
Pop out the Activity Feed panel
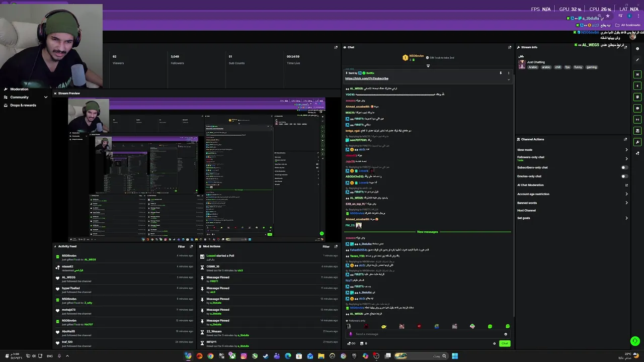(191, 246)
